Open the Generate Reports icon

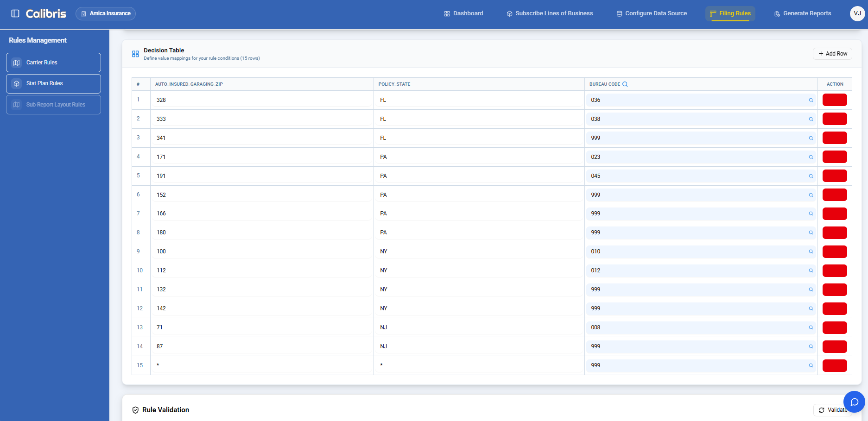click(776, 13)
